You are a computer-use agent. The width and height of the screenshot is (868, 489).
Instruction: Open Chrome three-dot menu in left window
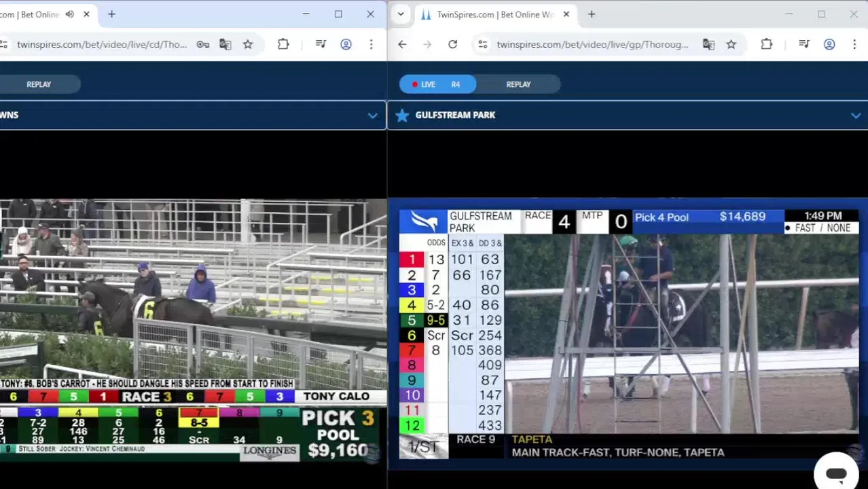point(371,44)
